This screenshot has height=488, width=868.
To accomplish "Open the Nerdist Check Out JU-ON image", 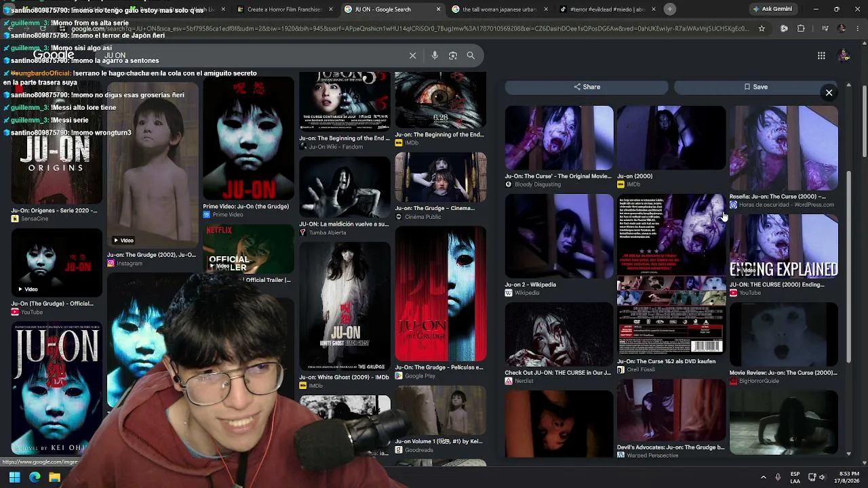I will point(559,334).
